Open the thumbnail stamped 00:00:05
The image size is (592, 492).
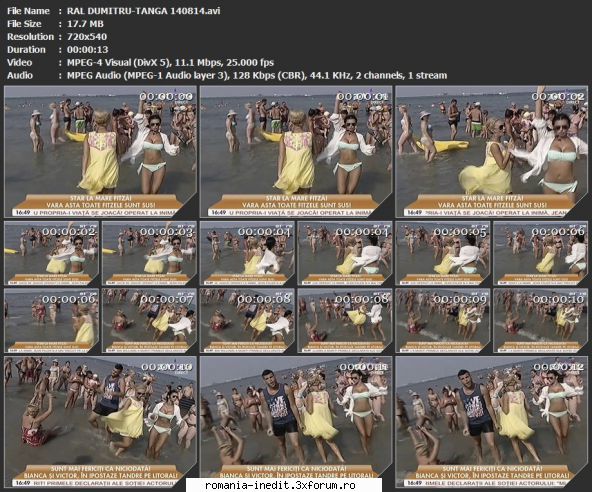(443, 253)
